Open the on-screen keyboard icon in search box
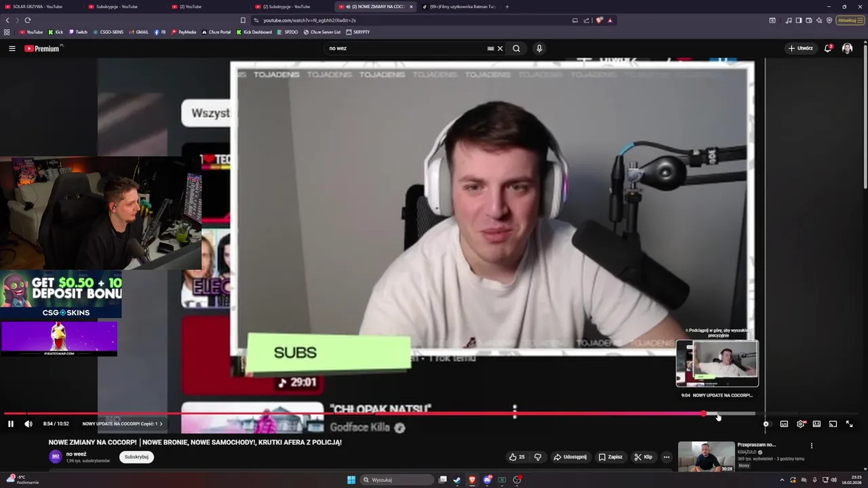The width and height of the screenshot is (868, 488). click(x=490, y=48)
